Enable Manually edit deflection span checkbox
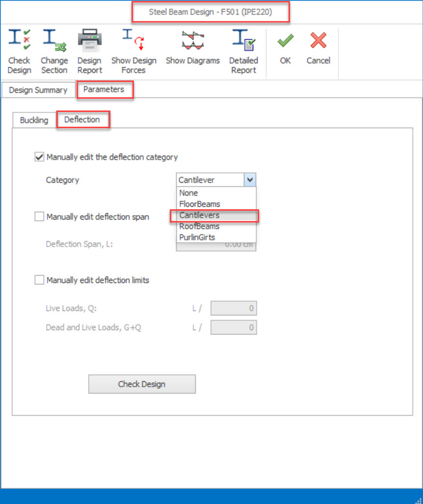The image size is (423, 504). click(x=40, y=217)
